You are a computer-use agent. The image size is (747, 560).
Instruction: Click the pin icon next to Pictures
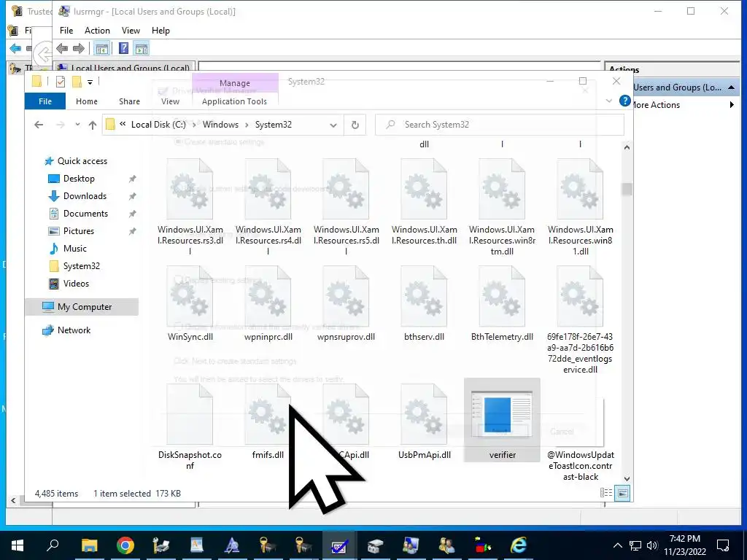(133, 231)
